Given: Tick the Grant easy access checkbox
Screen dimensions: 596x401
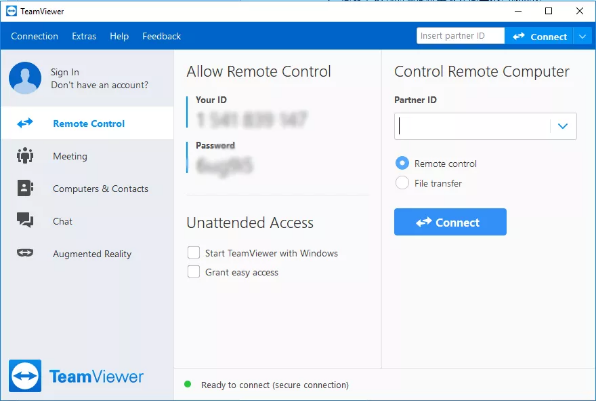Looking at the screenshot, I should pyautogui.click(x=193, y=271).
